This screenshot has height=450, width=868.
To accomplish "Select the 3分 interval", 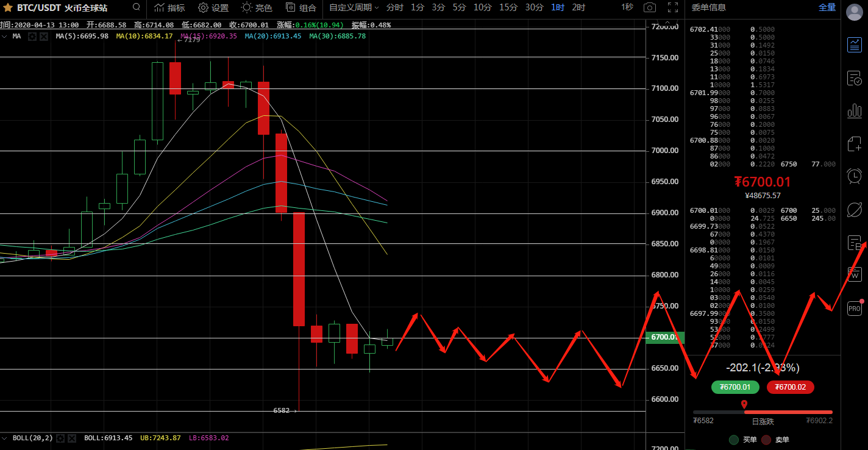I will 438,8.
